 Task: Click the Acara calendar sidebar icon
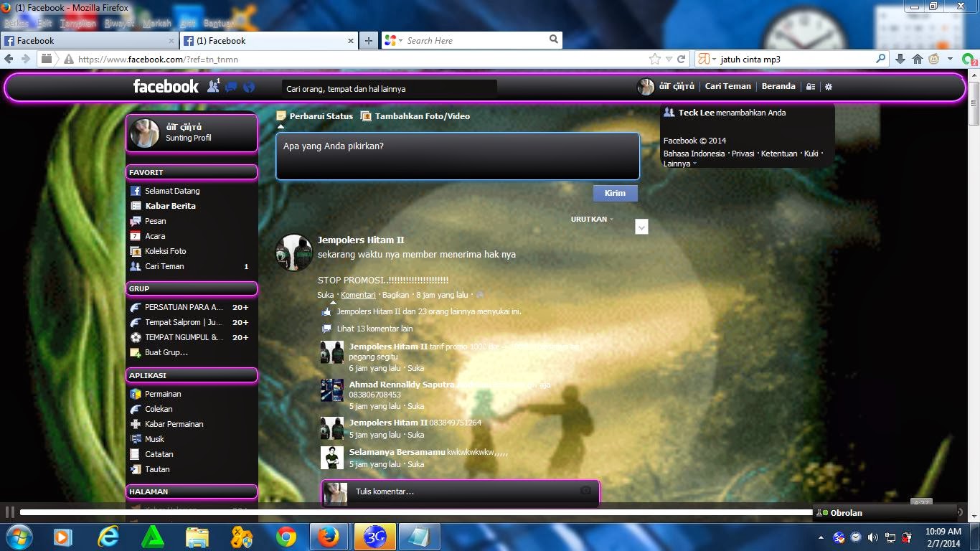click(136, 236)
